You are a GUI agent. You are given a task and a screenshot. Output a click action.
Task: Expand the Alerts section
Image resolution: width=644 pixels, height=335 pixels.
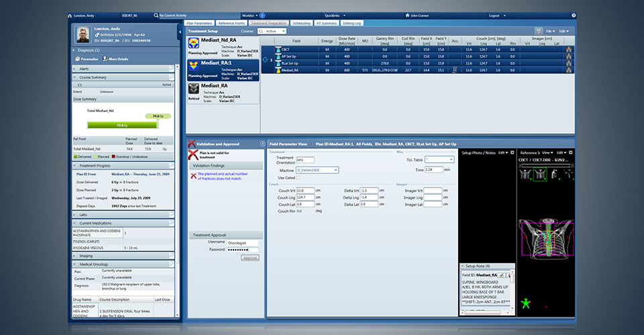[74, 69]
